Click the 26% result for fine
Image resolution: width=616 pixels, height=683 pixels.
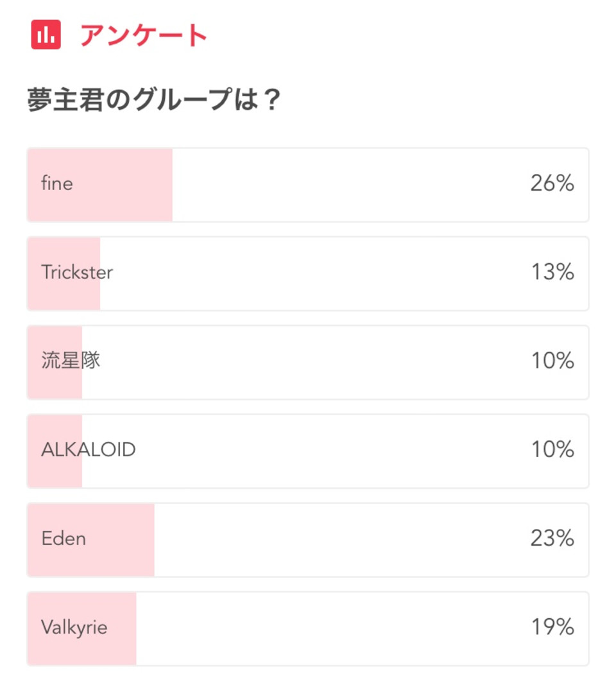(x=552, y=183)
